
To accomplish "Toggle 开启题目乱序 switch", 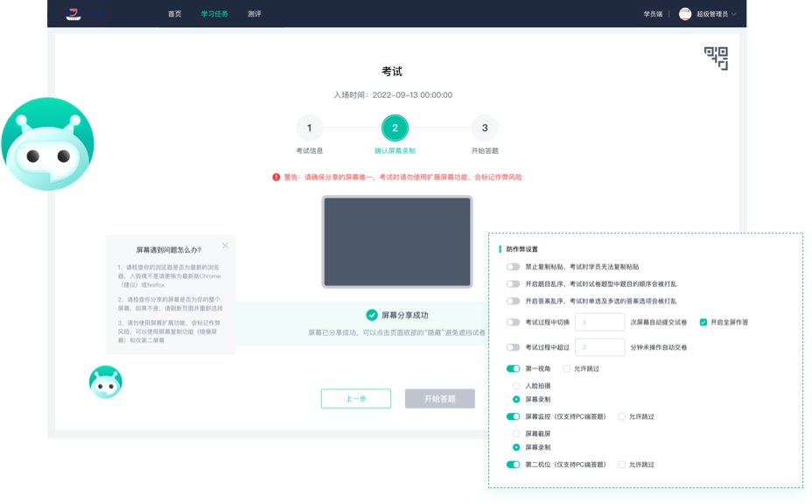I will pos(514,283).
